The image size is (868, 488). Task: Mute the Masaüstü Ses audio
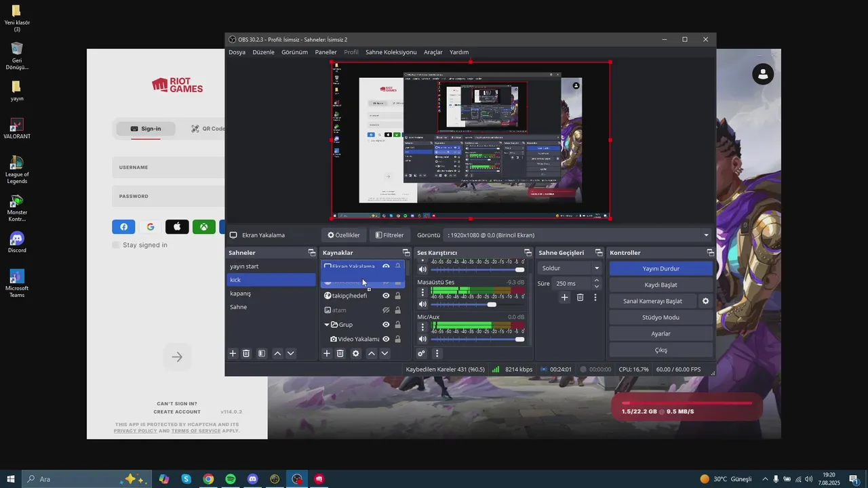[x=422, y=304]
